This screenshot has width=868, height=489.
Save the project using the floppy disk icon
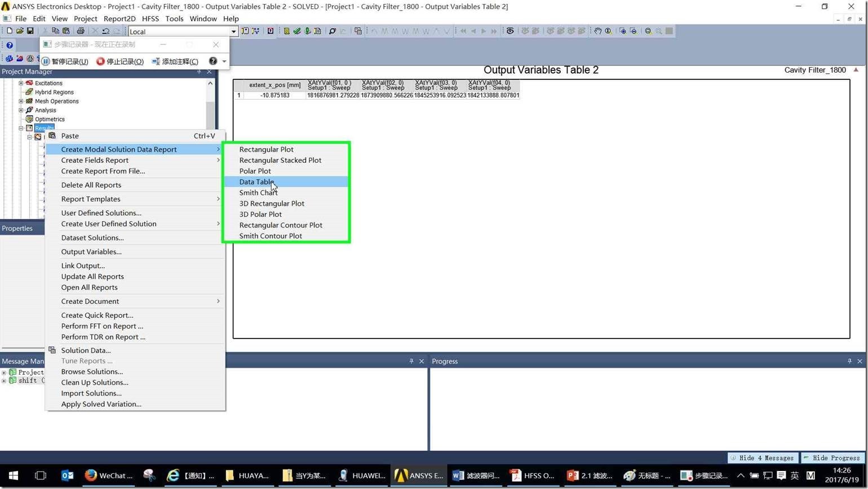pos(30,31)
